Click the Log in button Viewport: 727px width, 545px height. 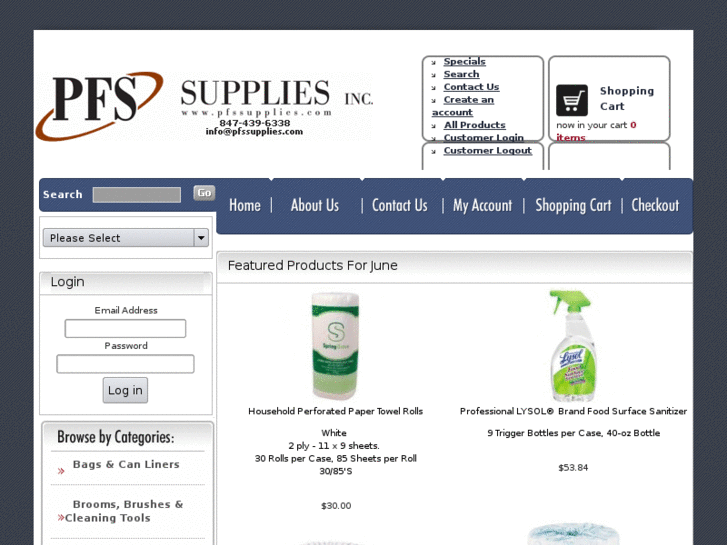coord(125,390)
